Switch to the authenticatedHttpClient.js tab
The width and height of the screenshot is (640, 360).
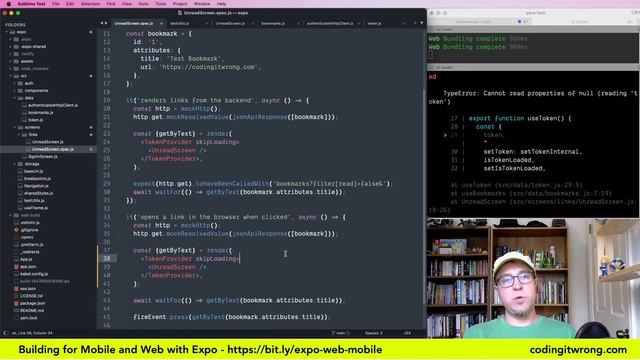point(330,23)
